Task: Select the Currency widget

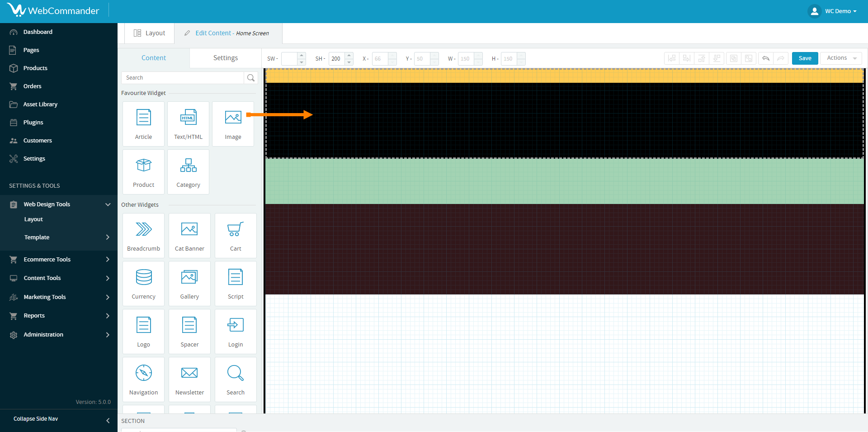Action: click(x=143, y=284)
